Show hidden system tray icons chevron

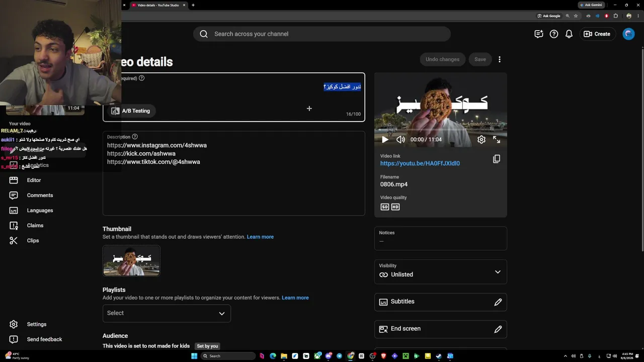tap(565, 356)
